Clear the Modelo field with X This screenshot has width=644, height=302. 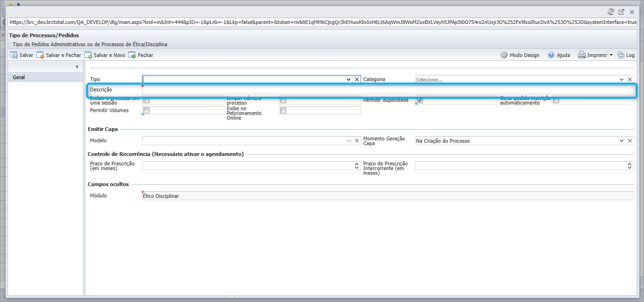[x=357, y=141]
